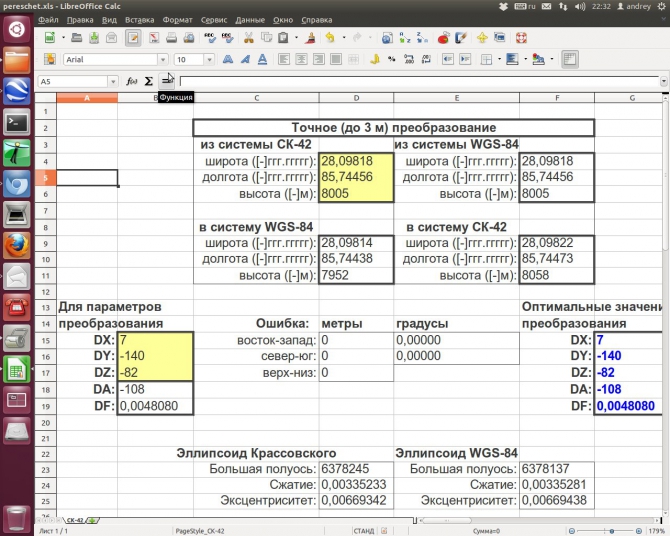The width and height of the screenshot is (670, 536).
Task: Expand the A5 Name Box dropdown
Action: click(x=111, y=81)
